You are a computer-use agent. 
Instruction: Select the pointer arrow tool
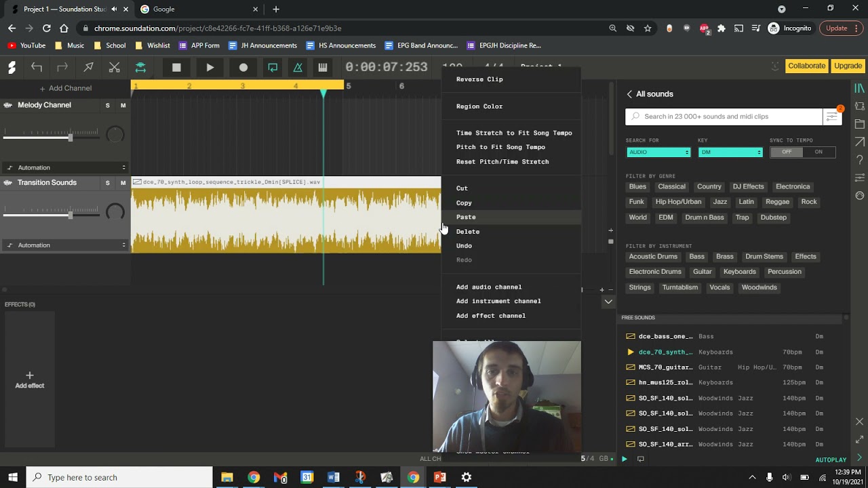[88, 67]
